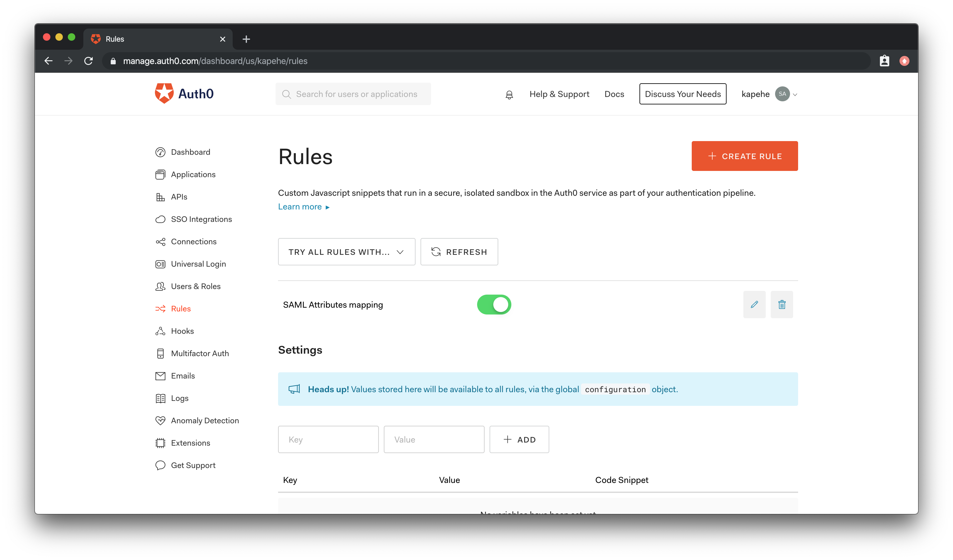Click the Create Rule button
Image resolution: width=953 pixels, height=560 pixels.
click(744, 156)
